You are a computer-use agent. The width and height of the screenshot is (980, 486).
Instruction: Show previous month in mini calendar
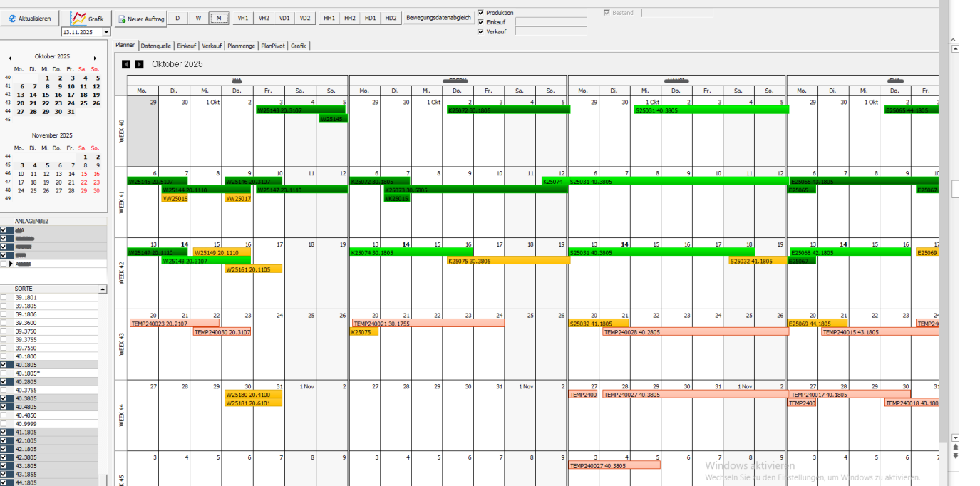9,58
